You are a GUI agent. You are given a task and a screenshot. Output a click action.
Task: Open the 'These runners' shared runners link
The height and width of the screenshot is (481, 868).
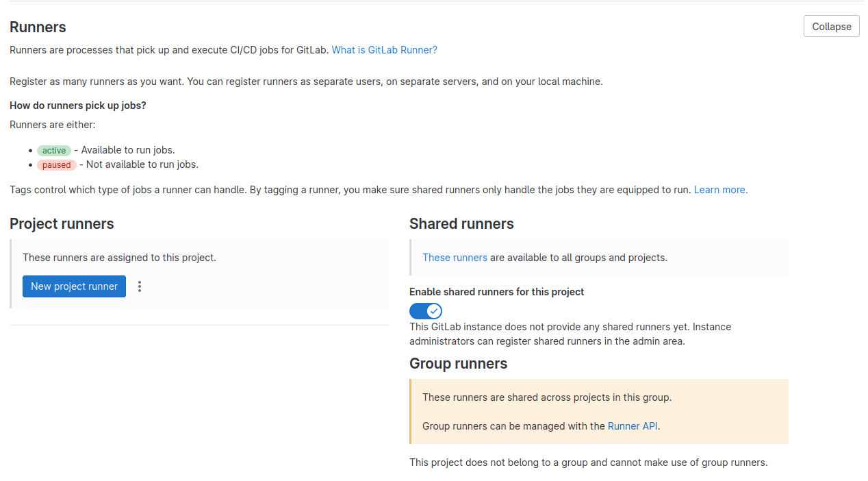click(x=455, y=258)
